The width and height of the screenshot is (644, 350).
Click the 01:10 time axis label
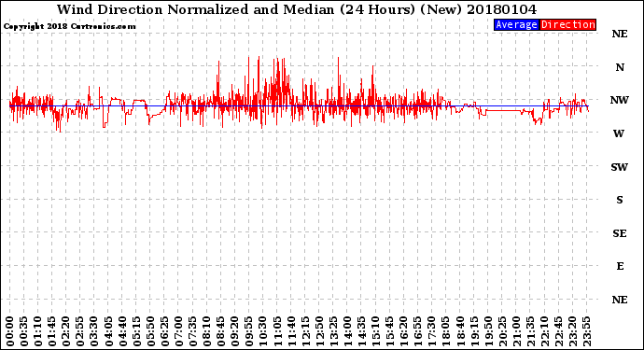(37, 331)
